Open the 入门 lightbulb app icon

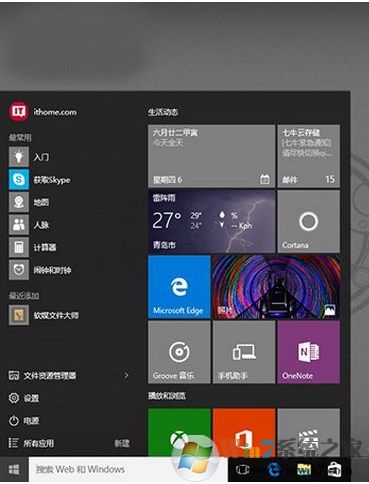click(x=19, y=157)
